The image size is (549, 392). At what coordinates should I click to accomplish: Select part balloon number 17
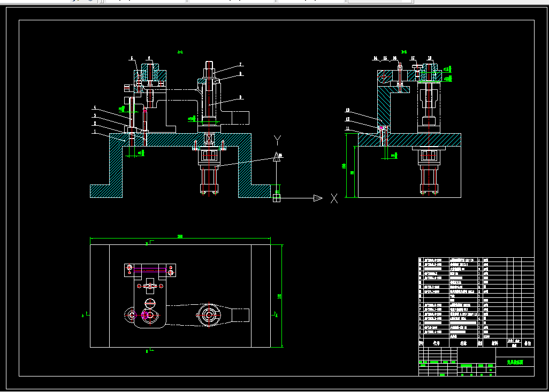point(413,58)
